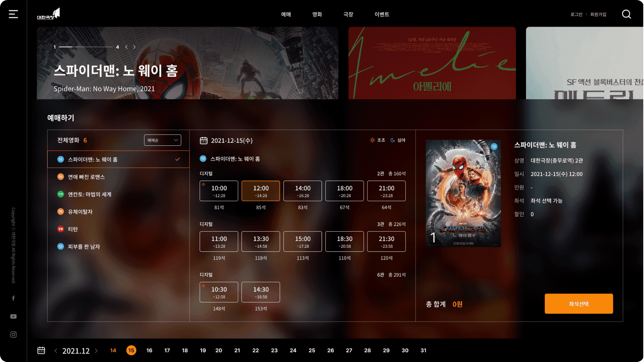Open the hamburger side menu
Image resolution: width=644 pixels, height=362 pixels.
(x=13, y=14)
